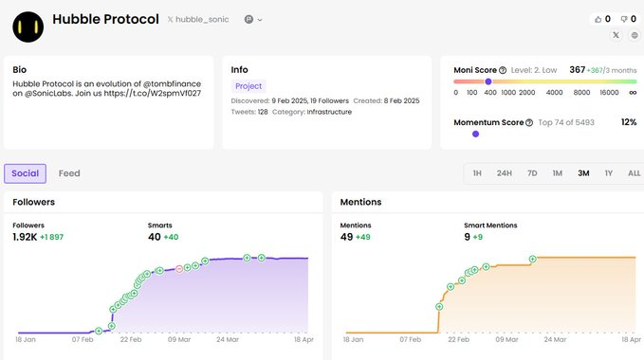This screenshot has width=644, height=360.
Task: Click the thumbs-up upvote icon
Action: coord(598,19)
